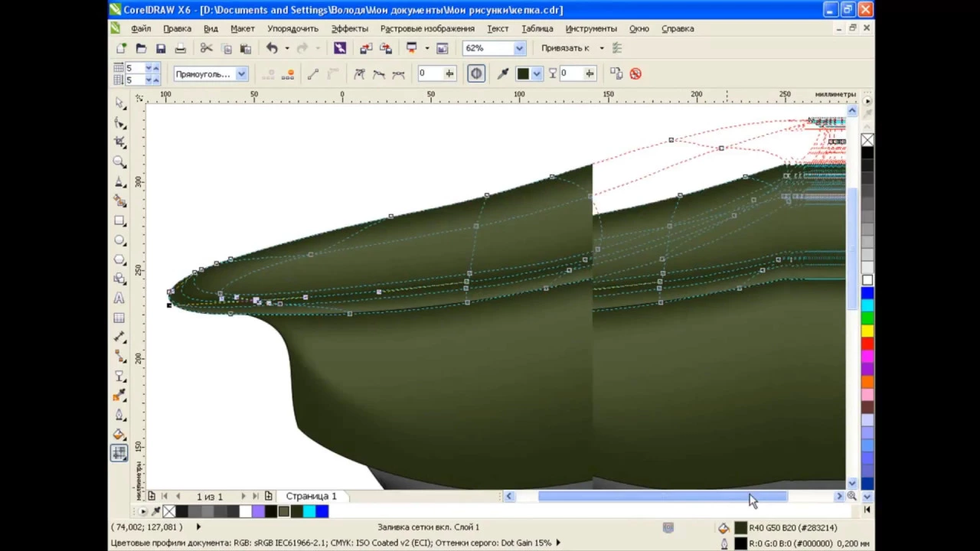
Task: Open the Прямоуголь... selection mode dropdown
Action: click(x=241, y=74)
